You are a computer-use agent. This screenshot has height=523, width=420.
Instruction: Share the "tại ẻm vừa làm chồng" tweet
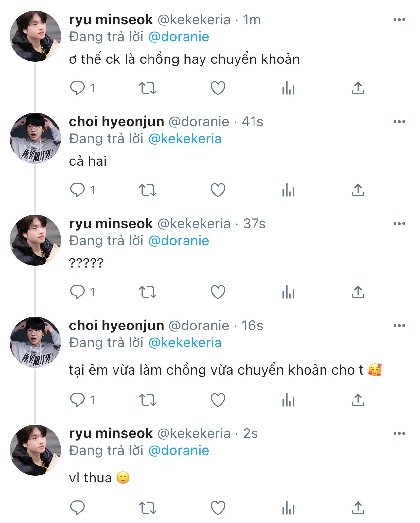pos(358,400)
